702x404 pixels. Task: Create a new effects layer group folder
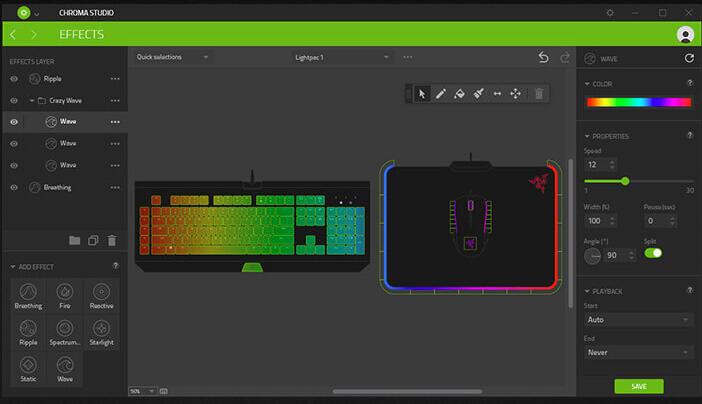click(74, 240)
